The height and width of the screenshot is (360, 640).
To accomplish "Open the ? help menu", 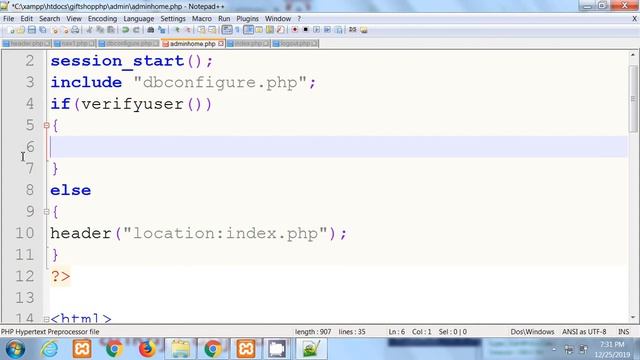I will click(x=299, y=19).
